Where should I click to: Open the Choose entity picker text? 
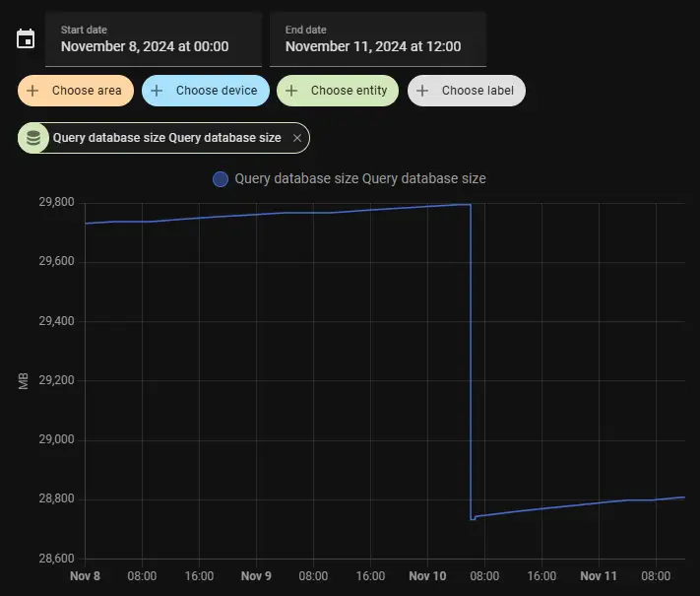pos(349,91)
